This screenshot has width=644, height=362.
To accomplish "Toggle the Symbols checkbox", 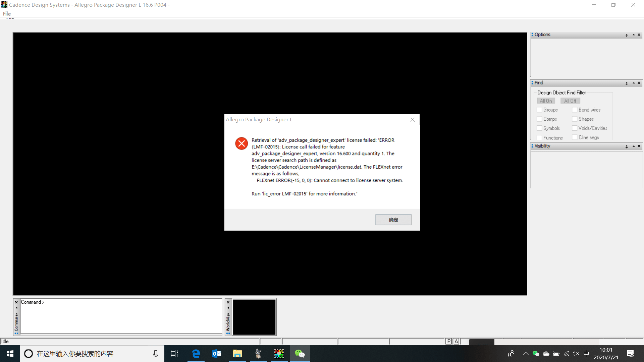I will tap(539, 128).
